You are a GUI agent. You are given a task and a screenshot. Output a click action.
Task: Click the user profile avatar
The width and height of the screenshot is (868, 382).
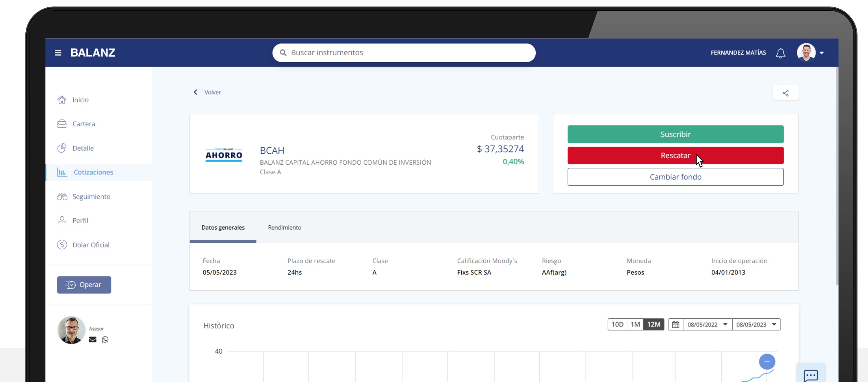[806, 52]
